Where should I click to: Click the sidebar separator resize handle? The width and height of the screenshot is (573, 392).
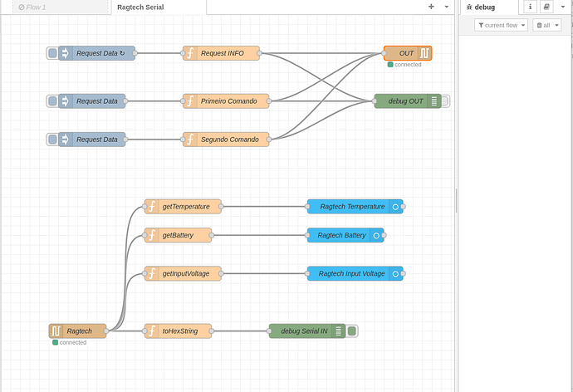[457, 200]
